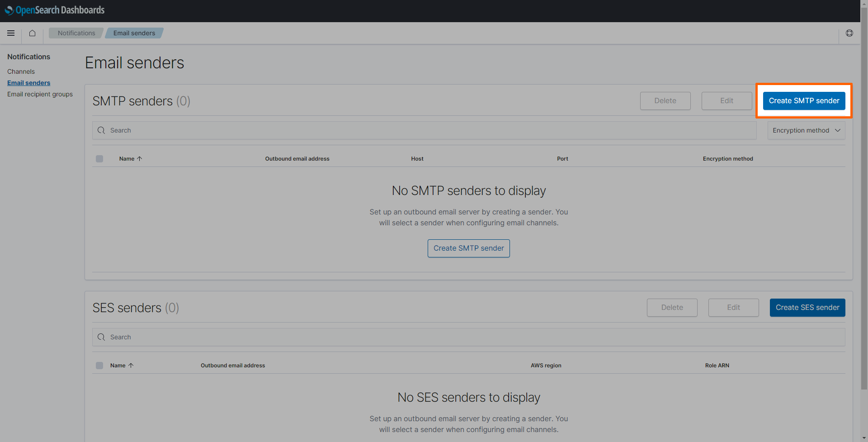
Task: Click the SMTP senders (0) heading
Action: [141, 101]
